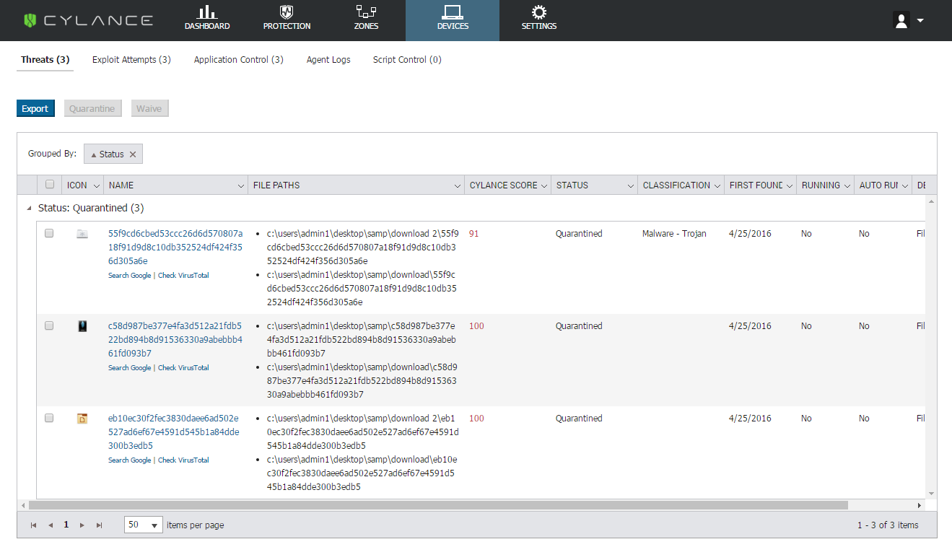The image size is (952, 560).
Task: Open the FILE PATHS column dropdown menu
Action: coord(458,185)
